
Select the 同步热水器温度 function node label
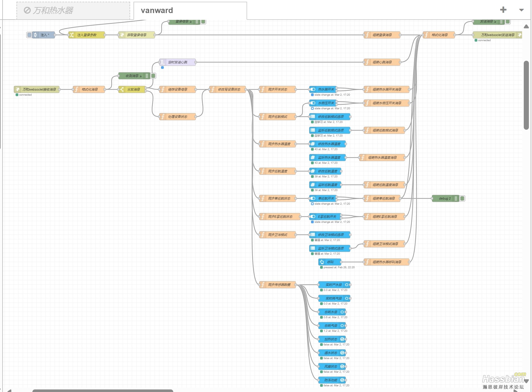(279, 144)
